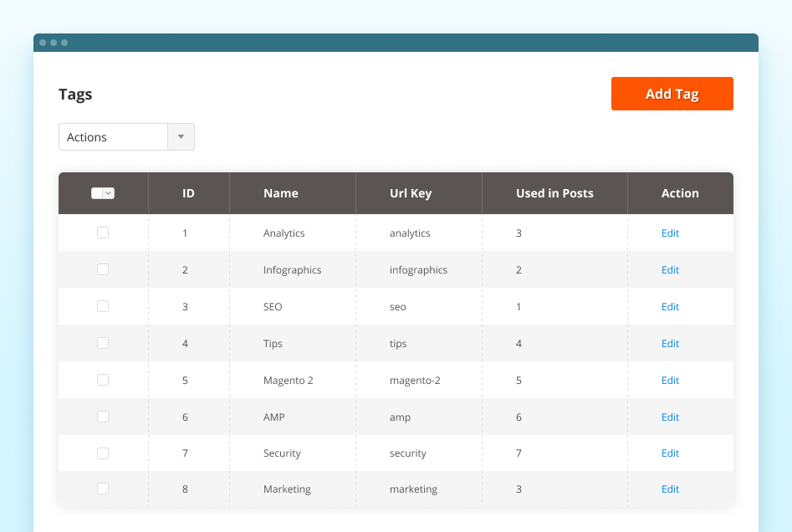792x532 pixels.
Task: Select the Security row checkbox
Action: [103, 453]
